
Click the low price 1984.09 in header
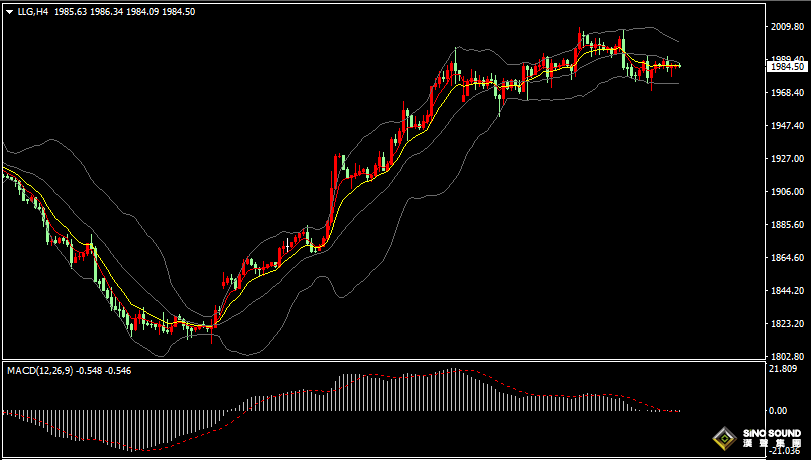tap(141, 13)
